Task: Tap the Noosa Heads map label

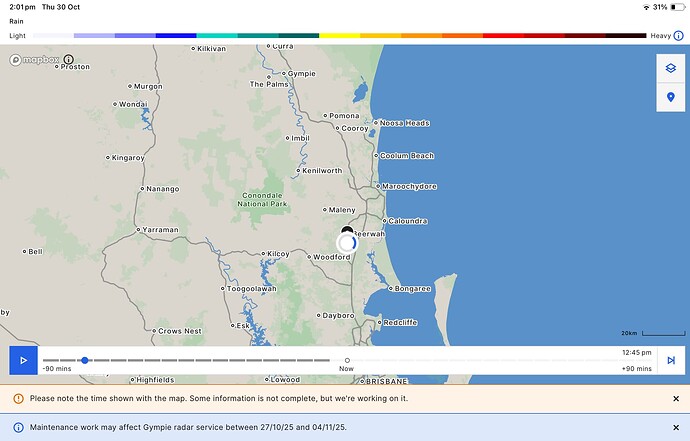Action: (402, 123)
